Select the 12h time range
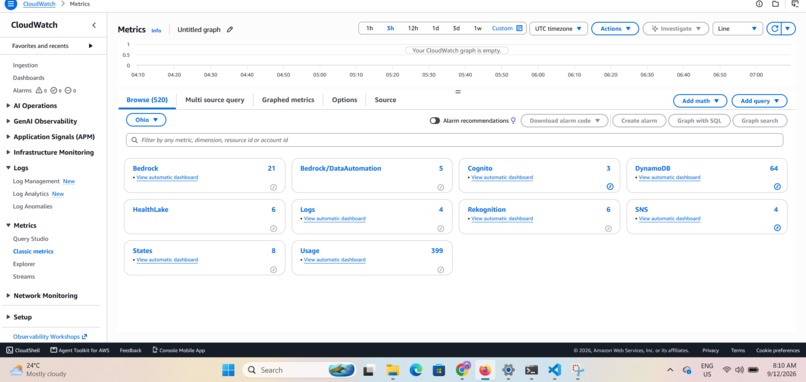This screenshot has height=382, width=806. (413, 28)
